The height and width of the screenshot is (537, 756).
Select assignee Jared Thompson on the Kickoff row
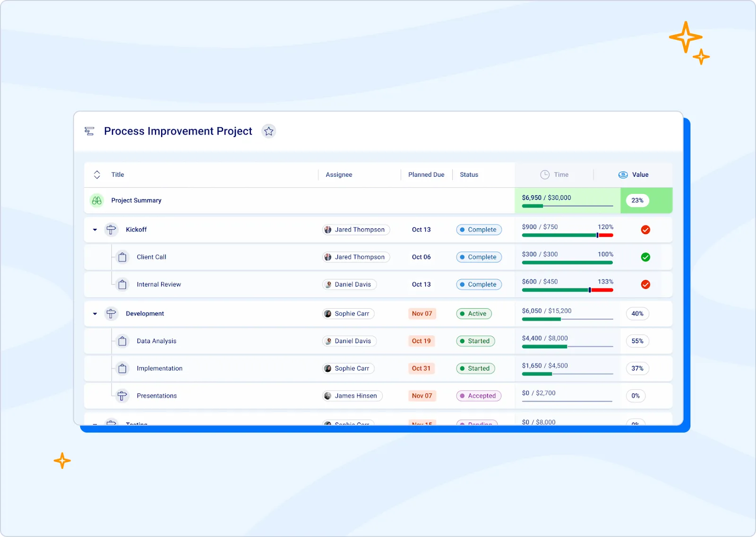pos(356,230)
